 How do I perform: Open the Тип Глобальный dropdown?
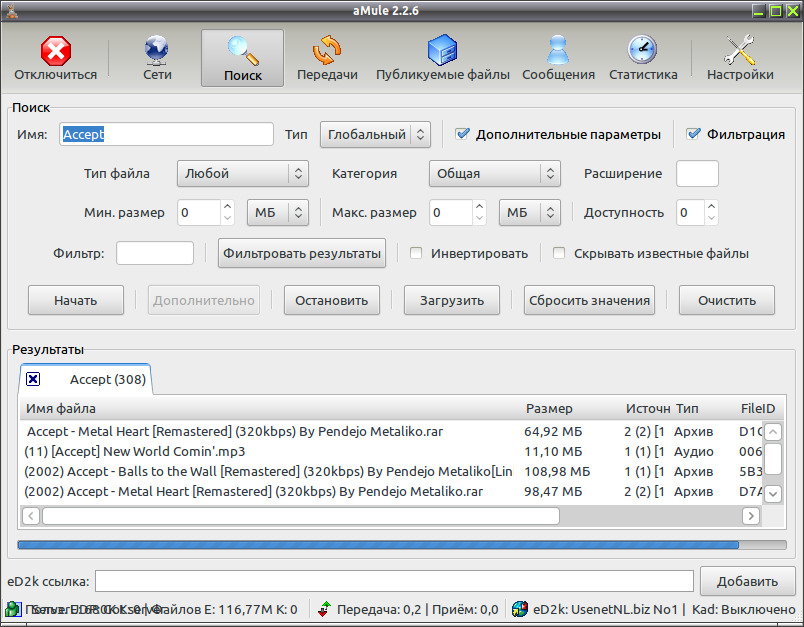[375, 134]
